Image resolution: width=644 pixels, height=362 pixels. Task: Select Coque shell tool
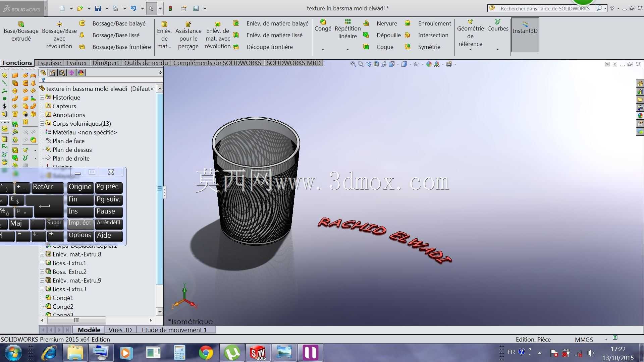379,47
